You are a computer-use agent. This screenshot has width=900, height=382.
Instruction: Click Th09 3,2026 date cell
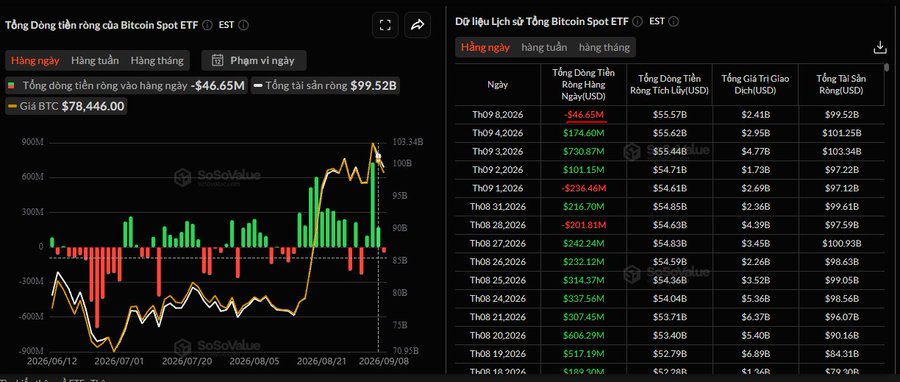tap(498, 151)
